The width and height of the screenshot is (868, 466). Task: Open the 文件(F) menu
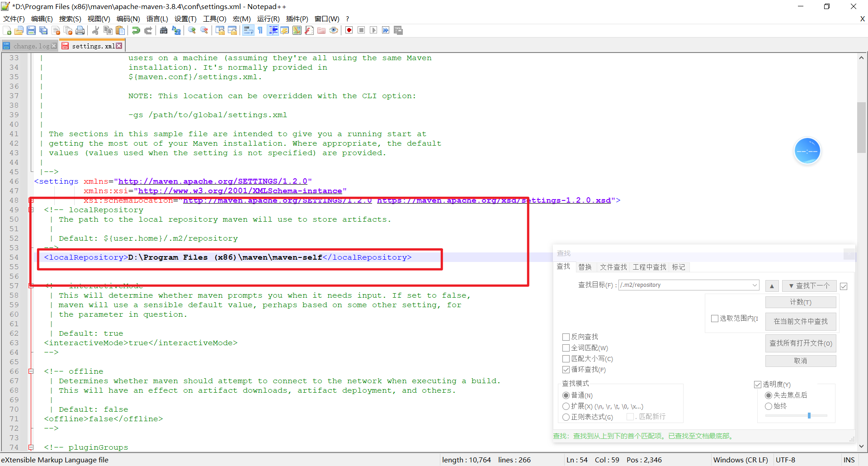click(x=14, y=19)
